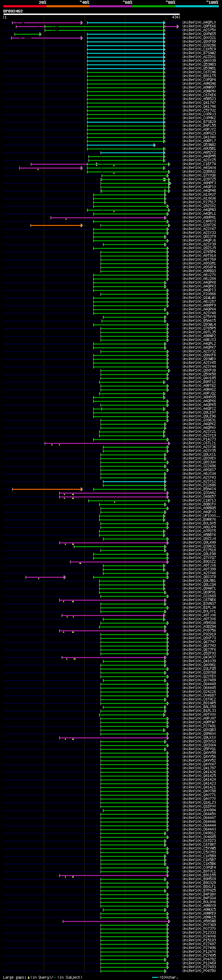Select hit text UniRef100_A4SAX4
Viewport: 222px width, 980px height.
point(199,168)
